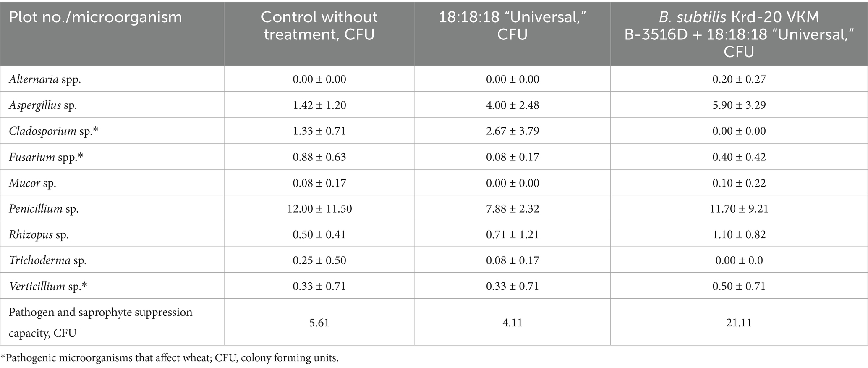Select the B. subtilis Krd-20 VKM column header

[739, 34]
